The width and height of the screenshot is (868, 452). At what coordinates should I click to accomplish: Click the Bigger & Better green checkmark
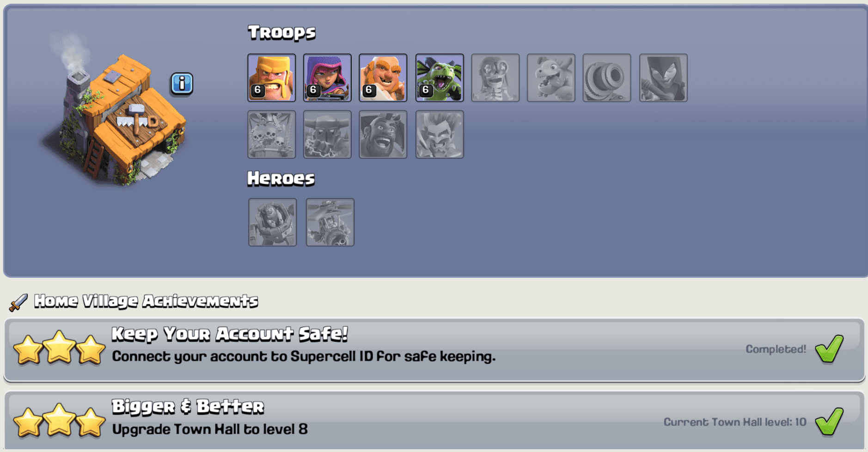click(829, 421)
